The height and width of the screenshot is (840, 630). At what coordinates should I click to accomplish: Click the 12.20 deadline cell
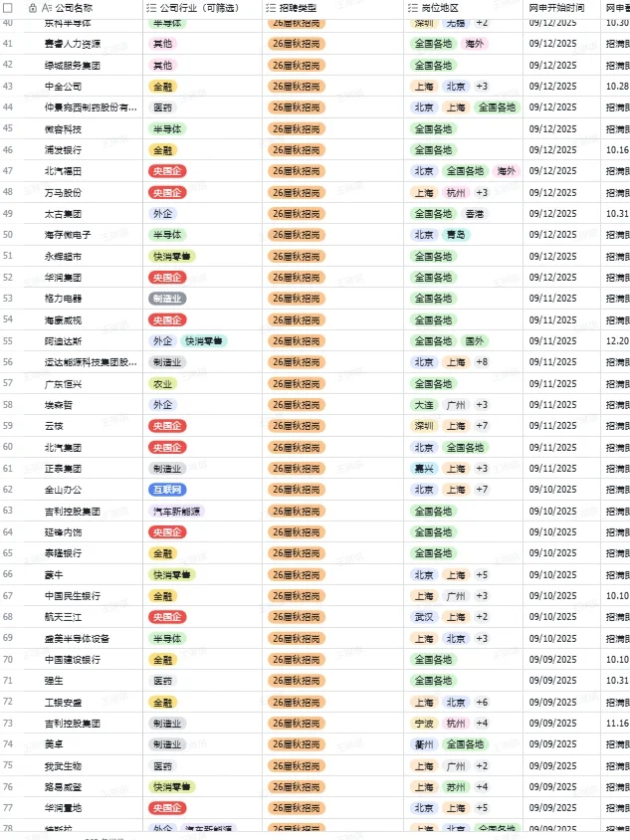pyautogui.click(x=617, y=341)
